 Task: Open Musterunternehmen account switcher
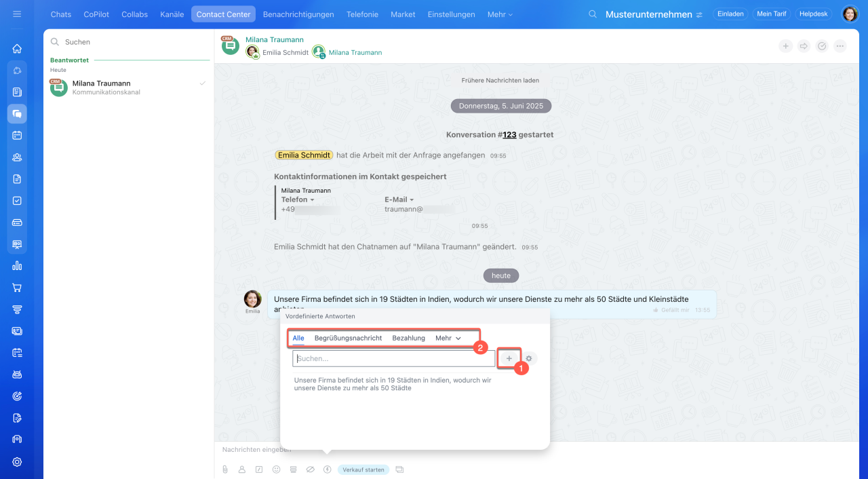pos(654,14)
